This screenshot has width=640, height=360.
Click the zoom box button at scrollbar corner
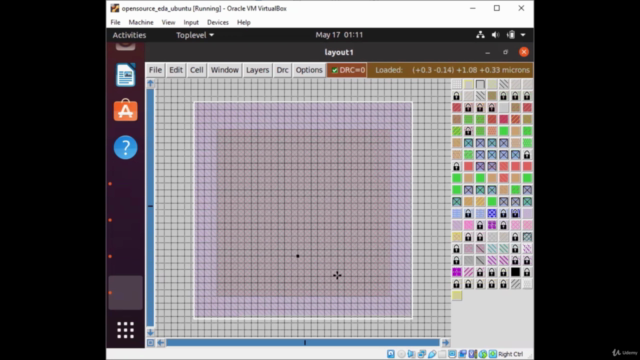click(151, 342)
